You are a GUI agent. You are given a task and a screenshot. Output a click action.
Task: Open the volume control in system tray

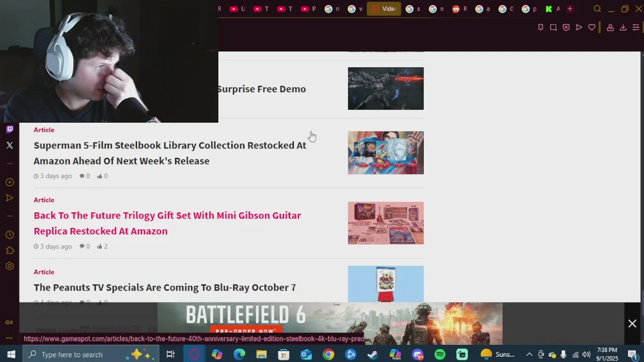pyautogui.click(x=586, y=354)
